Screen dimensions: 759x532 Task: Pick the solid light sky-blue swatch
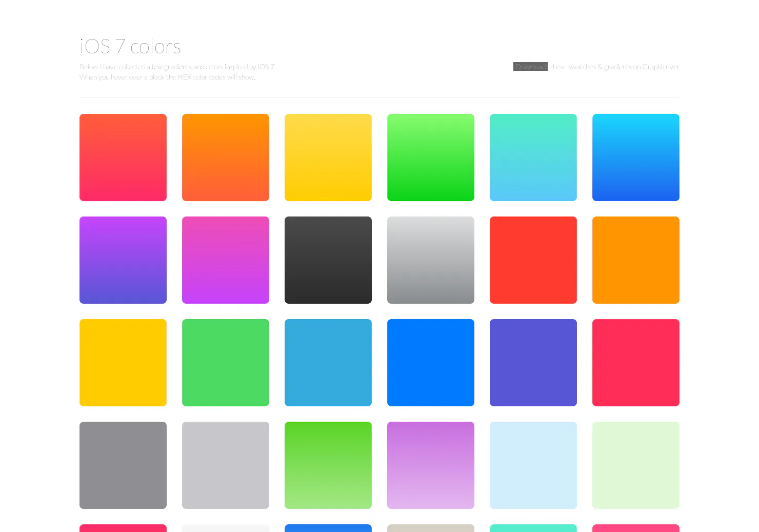(328, 363)
